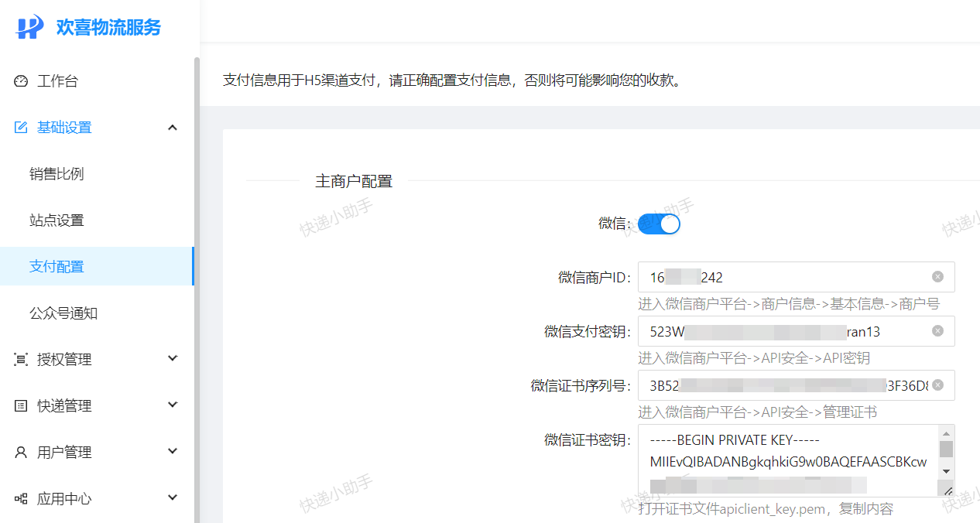Open the 销售比例 menu item
This screenshot has width=980, height=523.
point(57,174)
